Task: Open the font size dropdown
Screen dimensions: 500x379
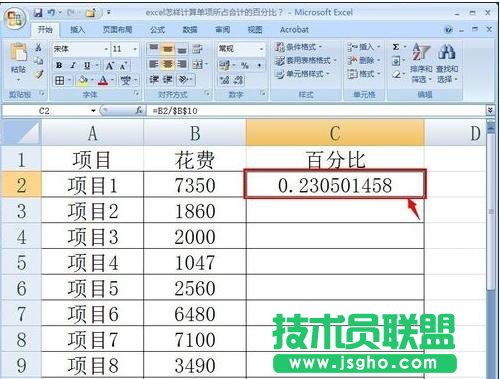Action: [x=135, y=49]
